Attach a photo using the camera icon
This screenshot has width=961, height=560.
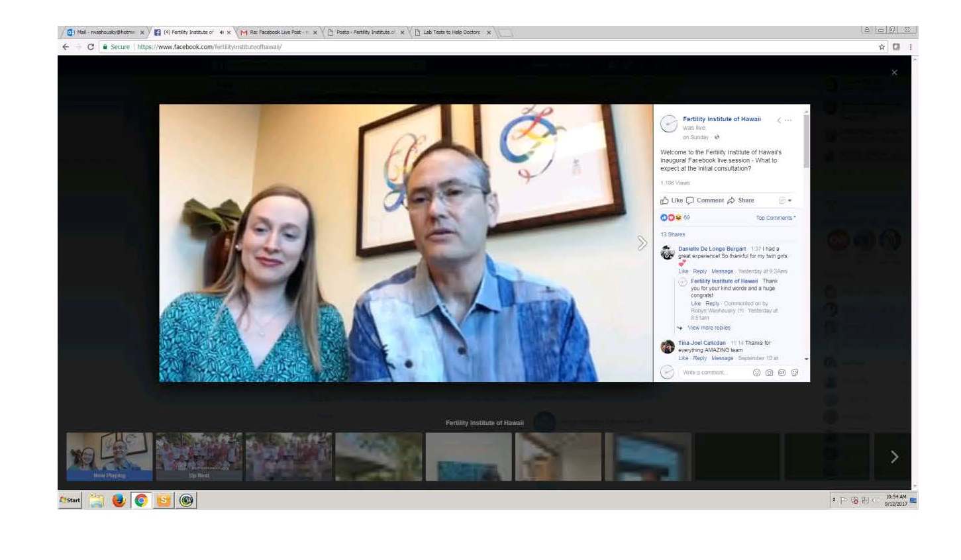click(x=769, y=373)
